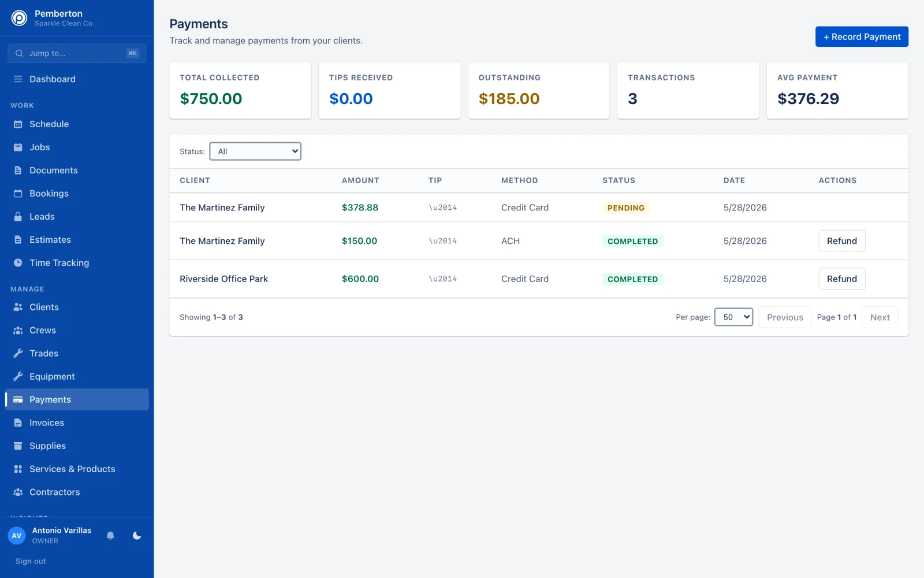The height and width of the screenshot is (578, 924).
Task: Open the Jobs page
Action: click(x=77, y=147)
